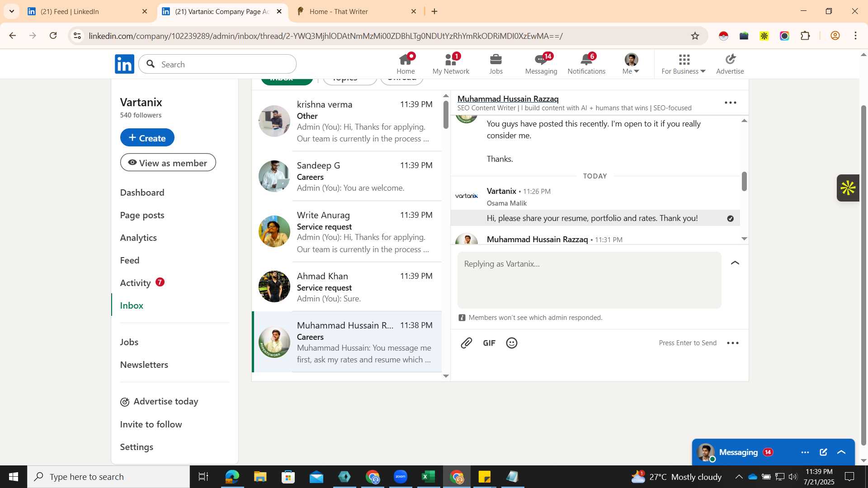Expand the Me dropdown menu
The height and width of the screenshot is (488, 868).
coord(631,64)
